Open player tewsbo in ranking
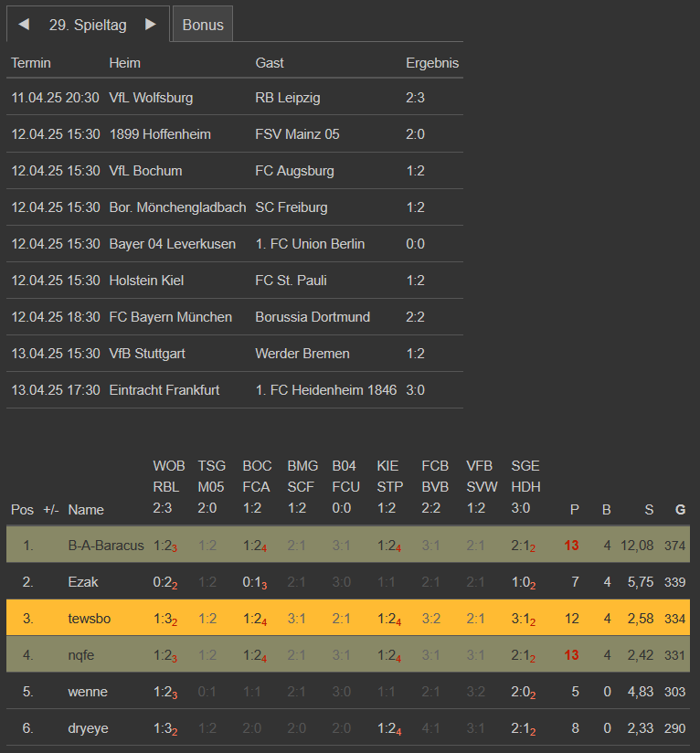 [x=90, y=619]
